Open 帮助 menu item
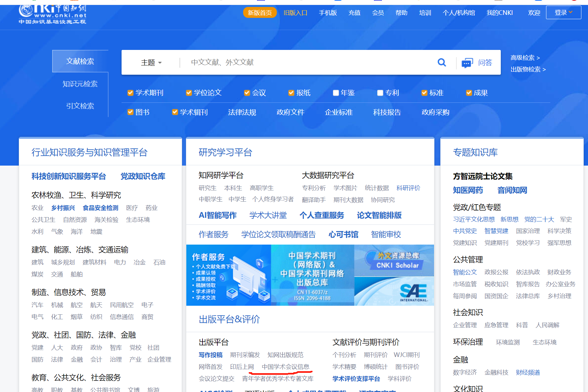 click(x=401, y=13)
